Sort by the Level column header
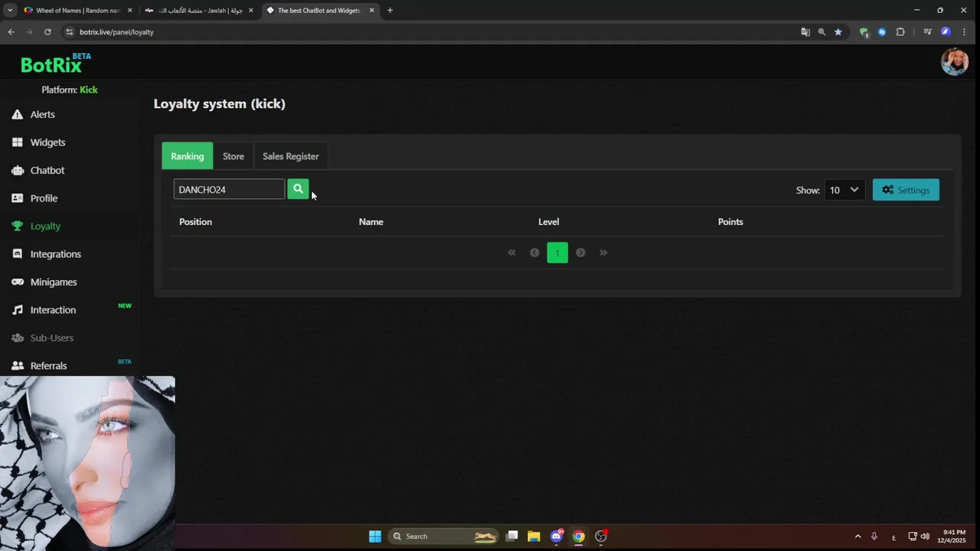This screenshot has width=980, height=551. tap(548, 222)
